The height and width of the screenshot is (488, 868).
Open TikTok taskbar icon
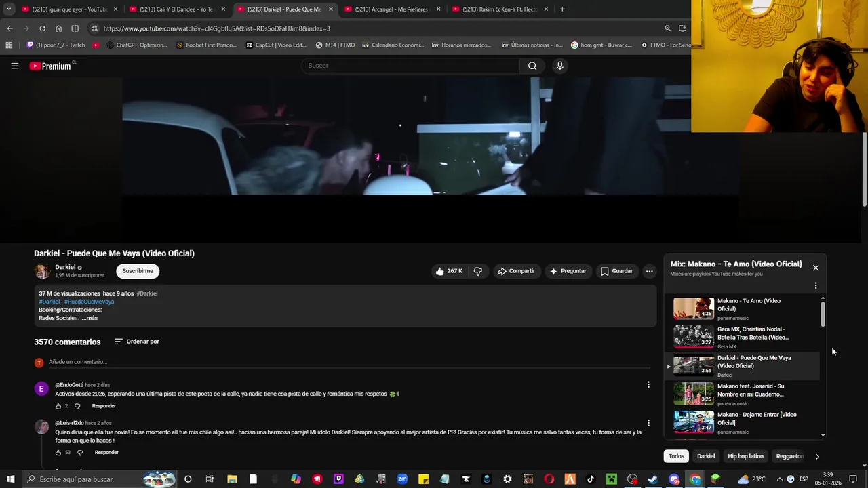[590, 479]
